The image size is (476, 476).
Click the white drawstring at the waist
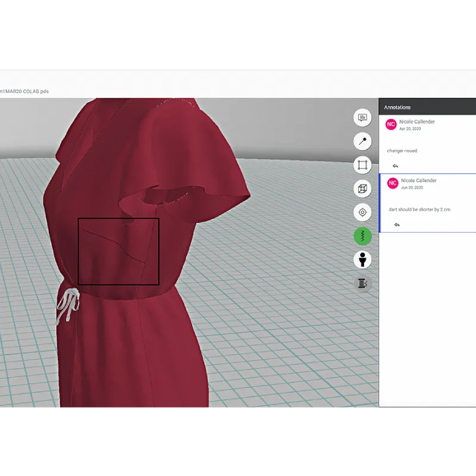tap(68, 305)
